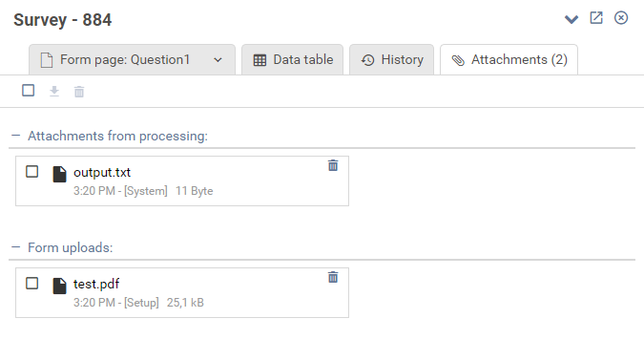Collapse the Attachments from processing section
The image size is (644, 361).
[x=16, y=136]
